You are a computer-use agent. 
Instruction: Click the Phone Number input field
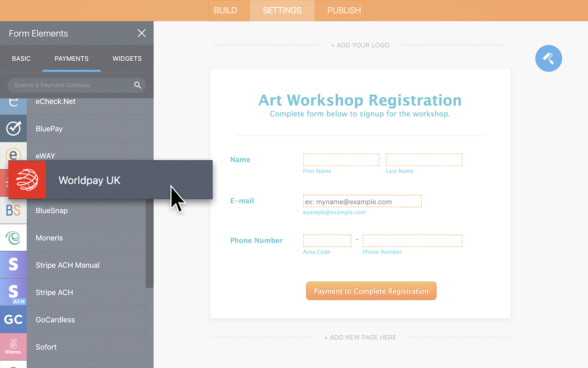pos(413,241)
